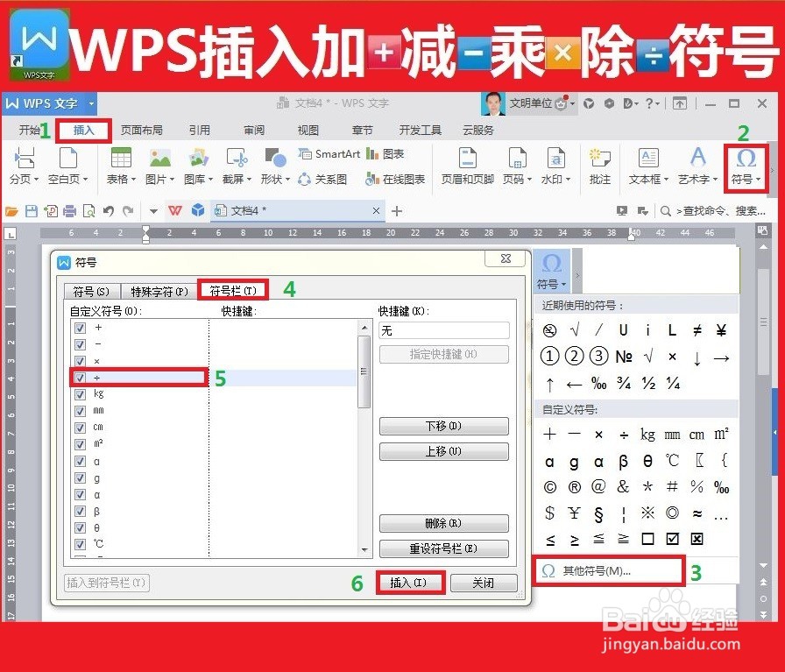Add a 批注 comment
The image size is (785, 672).
pyautogui.click(x=600, y=166)
